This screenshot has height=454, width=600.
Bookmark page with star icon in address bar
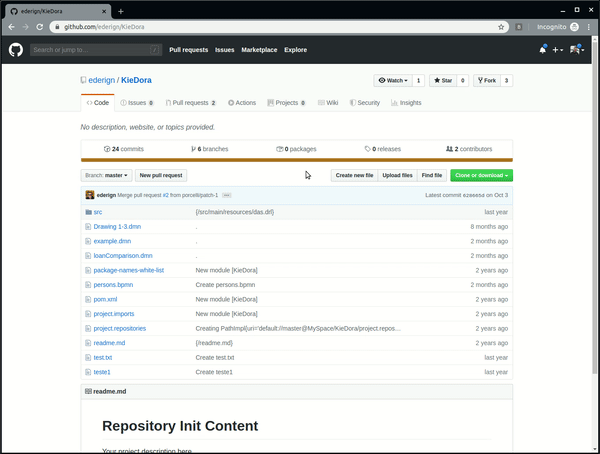pyautogui.click(x=501, y=27)
